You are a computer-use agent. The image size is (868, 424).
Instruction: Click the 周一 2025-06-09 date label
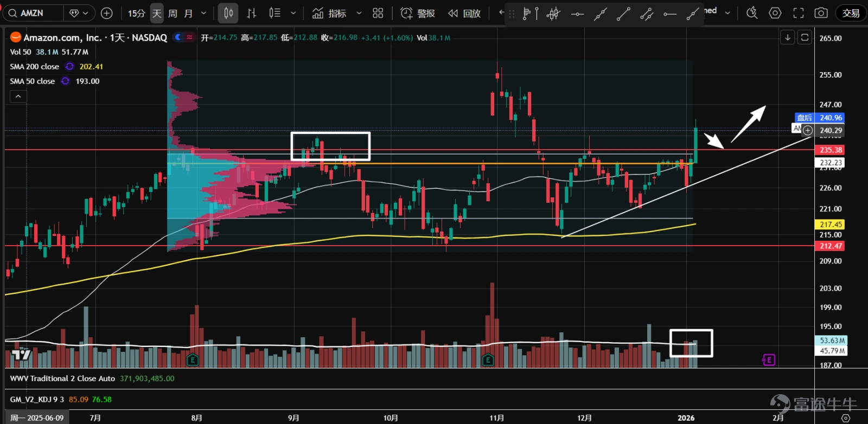pyautogui.click(x=37, y=418)
